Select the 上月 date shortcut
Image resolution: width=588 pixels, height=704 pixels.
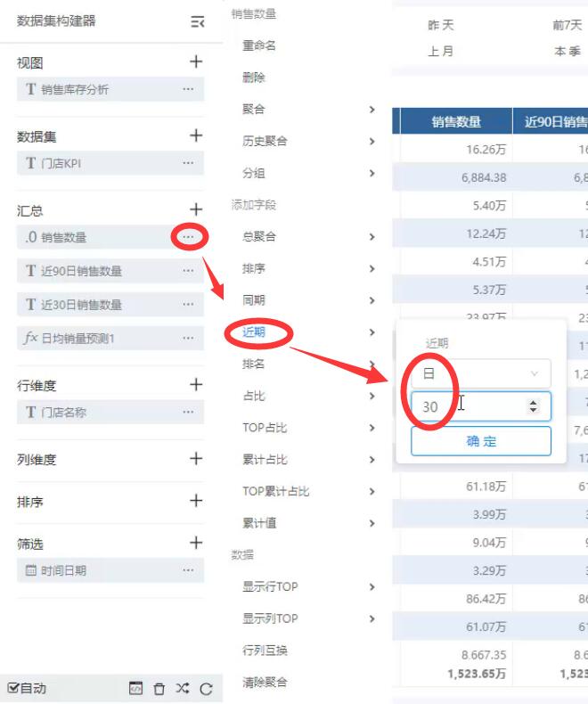[441, 51]
